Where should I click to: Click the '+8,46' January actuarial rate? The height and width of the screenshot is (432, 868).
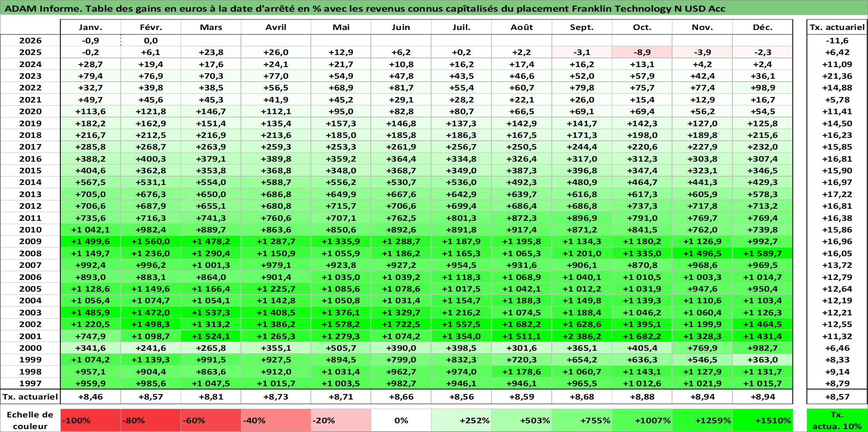tap(91, 397)
